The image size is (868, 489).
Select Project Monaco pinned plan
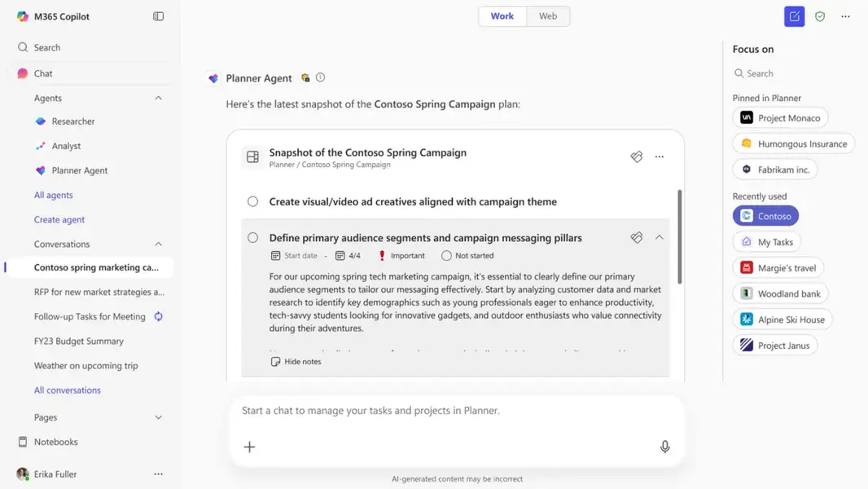point(781,118)
